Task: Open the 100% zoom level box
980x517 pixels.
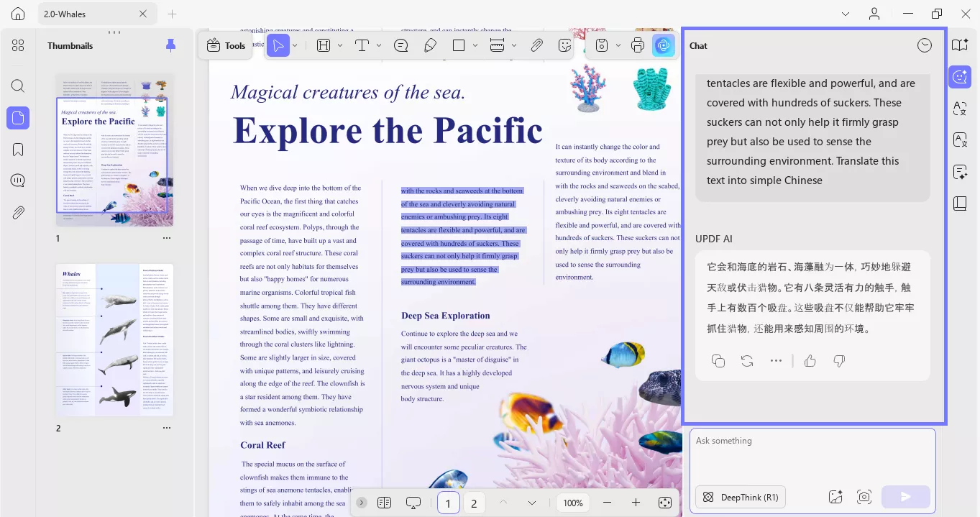Action: click(573, 503)
